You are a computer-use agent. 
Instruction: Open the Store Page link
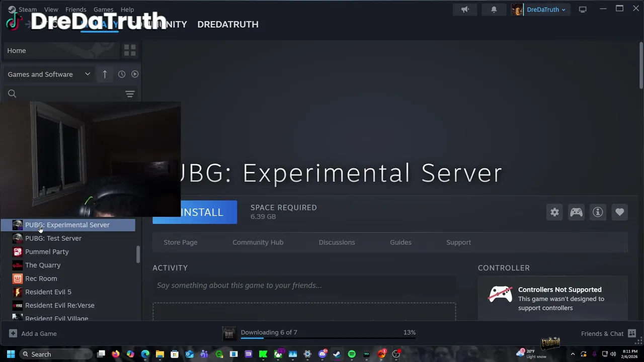(181, 242)
